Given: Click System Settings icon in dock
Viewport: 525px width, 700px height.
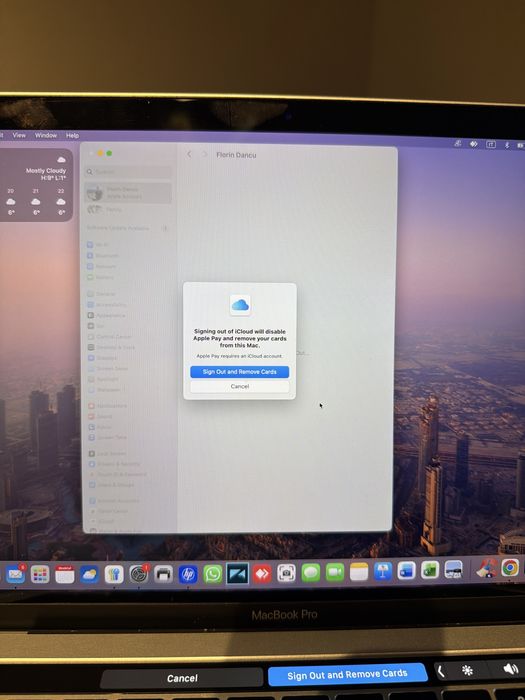Looking at the screenshot, I should (x=139, y=574).
